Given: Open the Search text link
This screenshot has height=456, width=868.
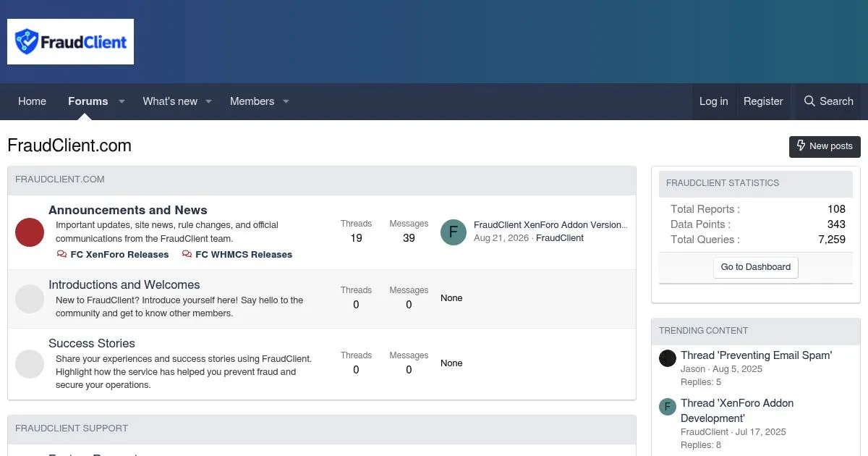Looking at the screenshot, I should tap(836, 101).
